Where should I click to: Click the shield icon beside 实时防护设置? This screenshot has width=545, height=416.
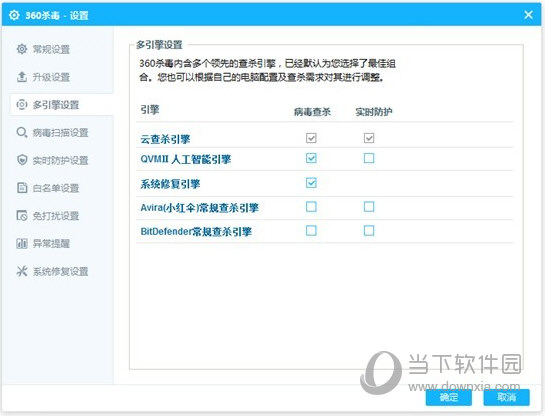tap(22, 160)
